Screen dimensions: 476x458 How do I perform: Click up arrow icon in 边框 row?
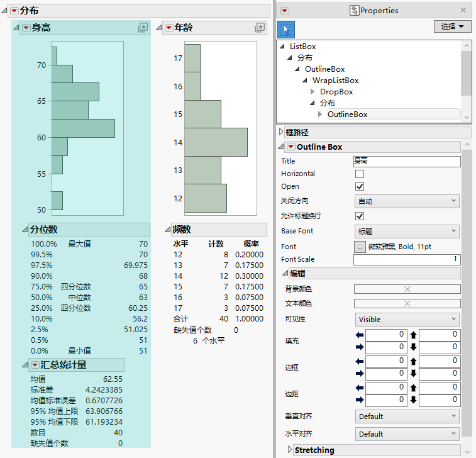pyautogui.click(x=413, y=361)
